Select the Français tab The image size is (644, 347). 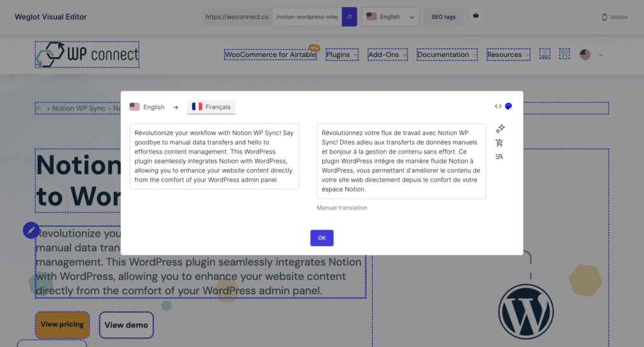point(211,107)
